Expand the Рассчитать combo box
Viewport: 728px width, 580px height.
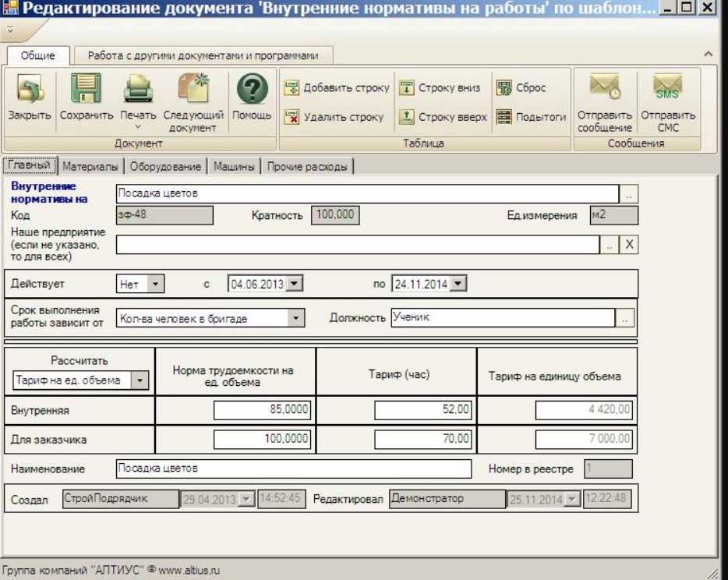[x=140, y=380]
